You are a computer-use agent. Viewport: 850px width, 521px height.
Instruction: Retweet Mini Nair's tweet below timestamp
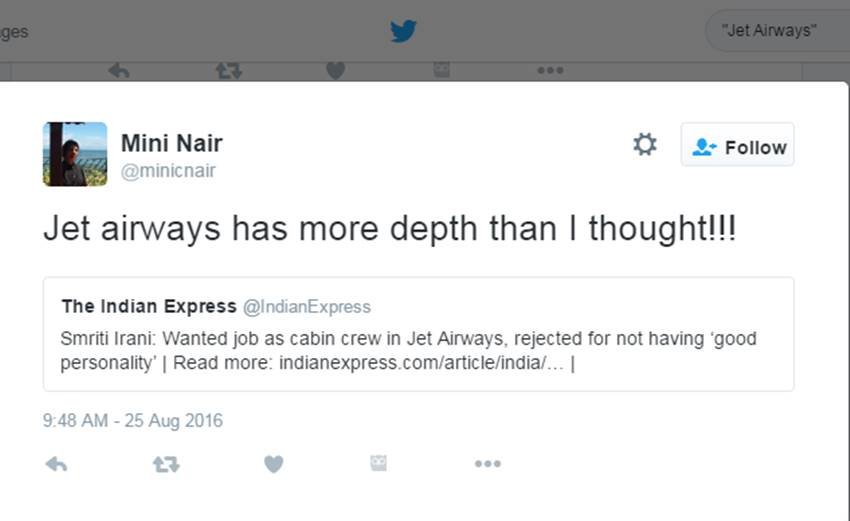(x=165, y=464)
